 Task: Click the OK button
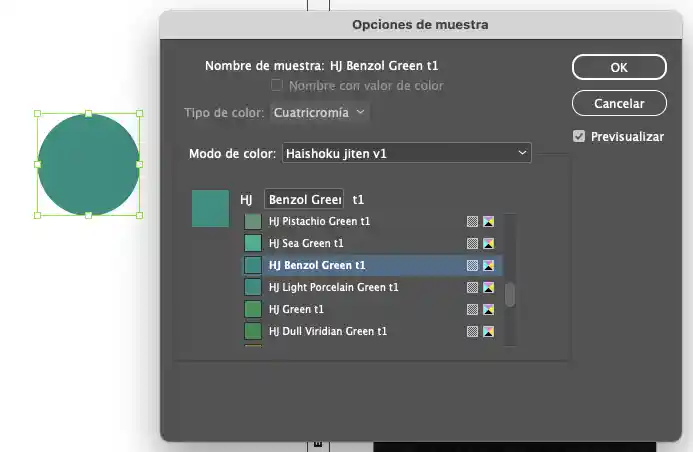(x=619, y=67)
